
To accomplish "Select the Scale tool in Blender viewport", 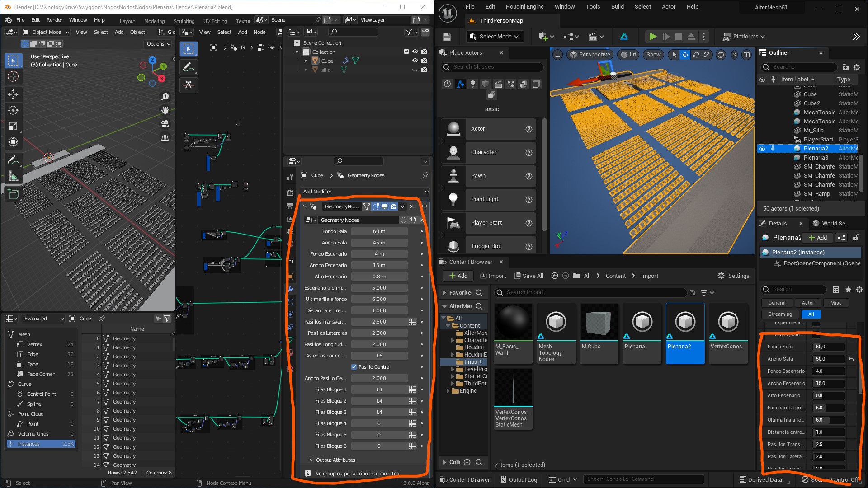I will tap(13, 127).
